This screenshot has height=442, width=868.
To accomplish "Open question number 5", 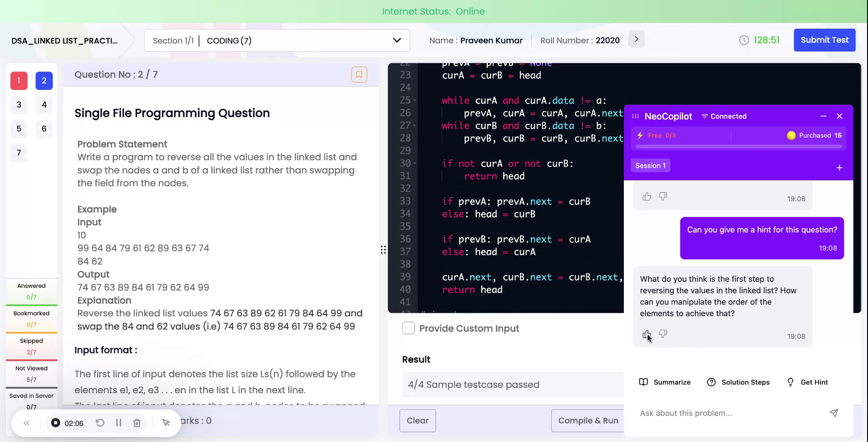I will coord(19,129).
